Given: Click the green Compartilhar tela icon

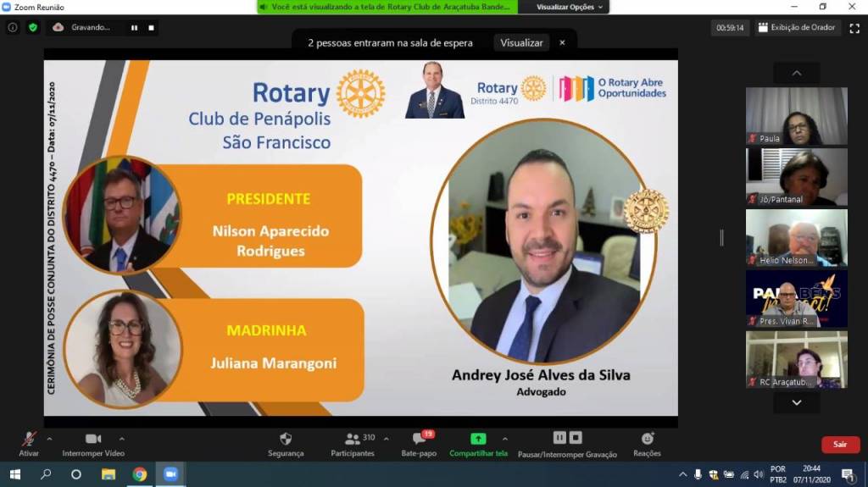Looking at the screenshot, I should point(478,439).
